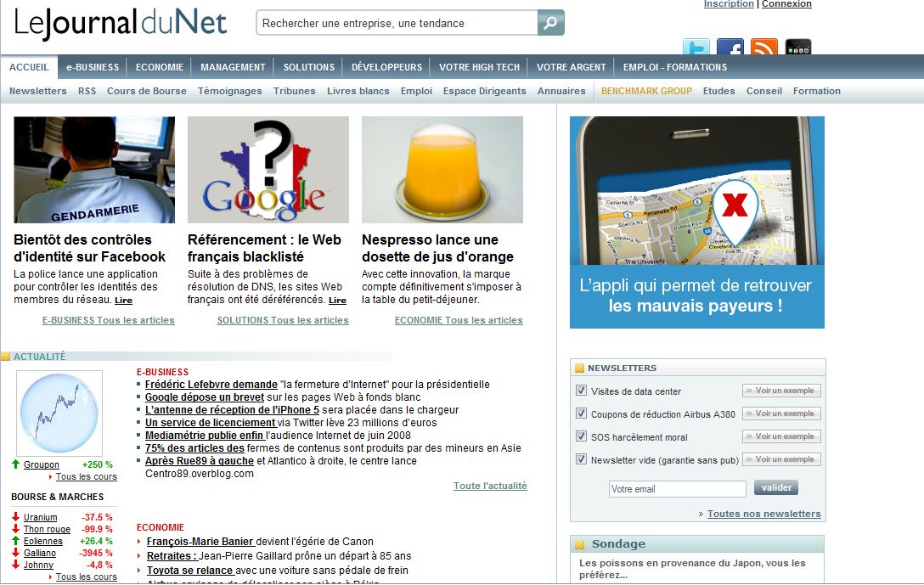The height and width of the screenshot is (585, 924).
Task: Open François-Marie Banier article link
Action: coord(201,542)
